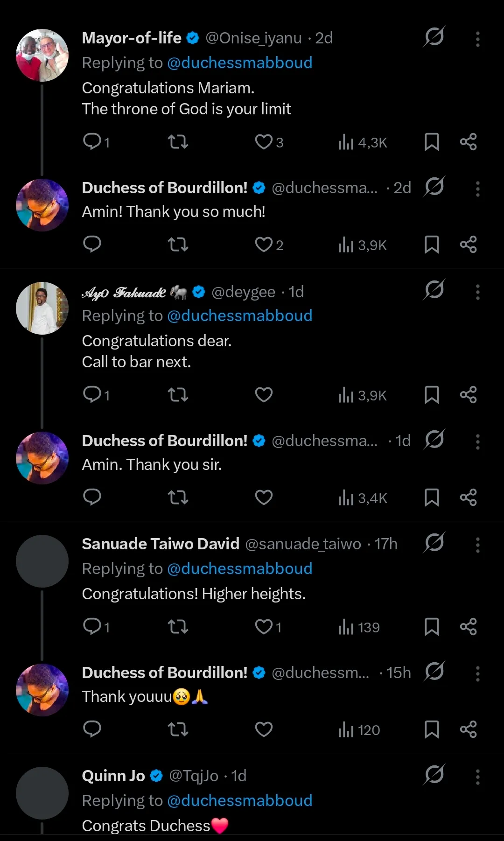The width and height of the screenshot is (504, 841).
Task: Share Mayor-of-life's tweet
Action: pyautogui.click(x=468, y=142)
